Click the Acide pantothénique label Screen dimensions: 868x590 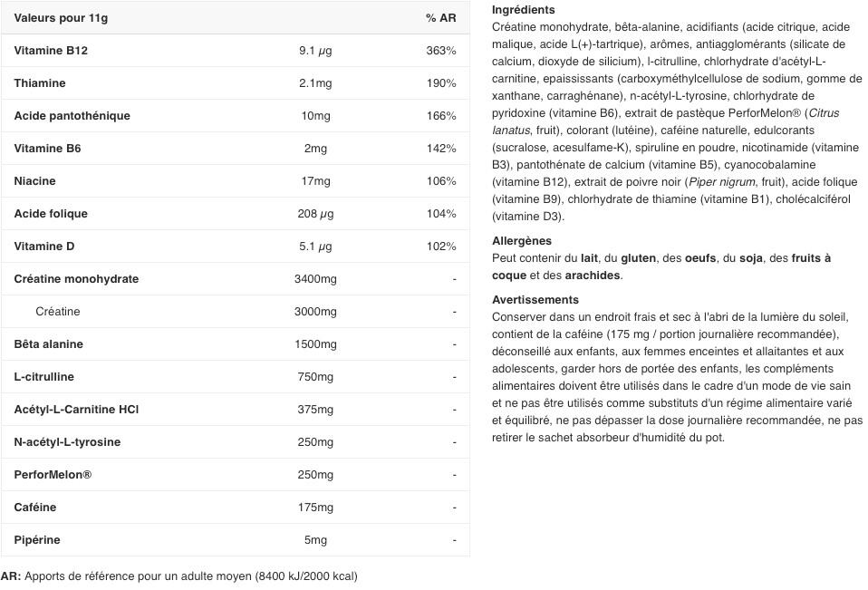(72, 116)
